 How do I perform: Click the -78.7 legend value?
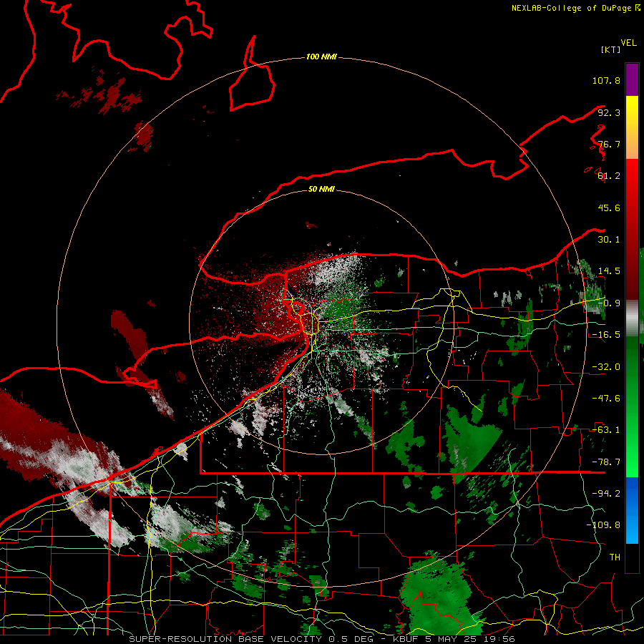pos(606,462)
